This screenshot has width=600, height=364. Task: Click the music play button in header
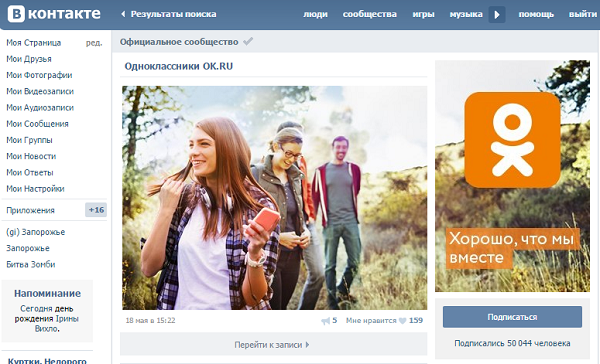[x=497, y=15]
